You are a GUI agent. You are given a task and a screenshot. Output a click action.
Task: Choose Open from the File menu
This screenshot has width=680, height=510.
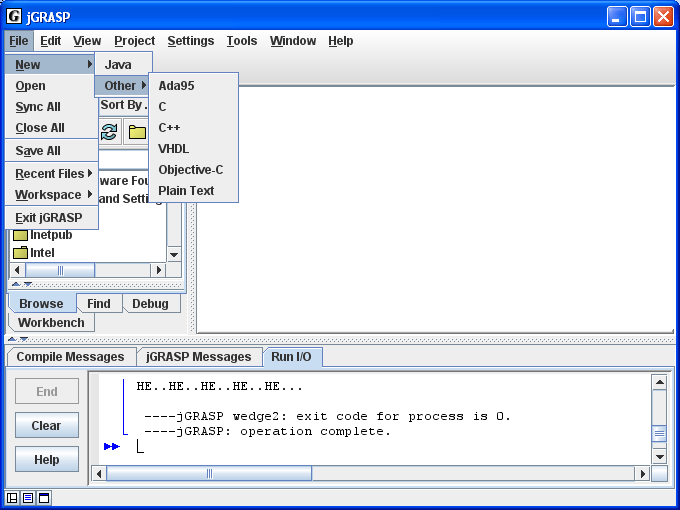[x=52, y=85]
